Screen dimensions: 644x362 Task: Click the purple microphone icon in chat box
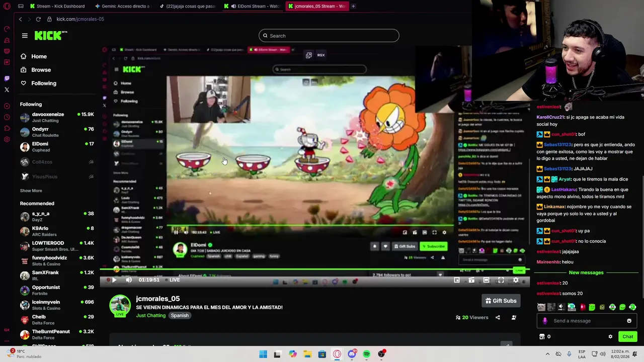545,321
